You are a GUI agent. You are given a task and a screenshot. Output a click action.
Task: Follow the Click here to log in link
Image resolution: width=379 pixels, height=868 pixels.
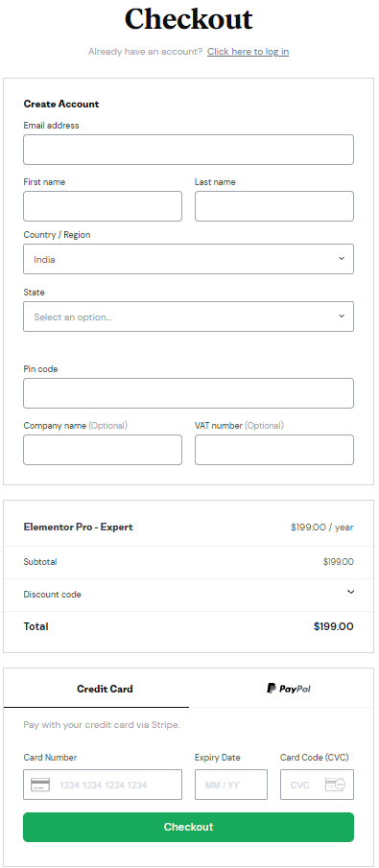248,52
